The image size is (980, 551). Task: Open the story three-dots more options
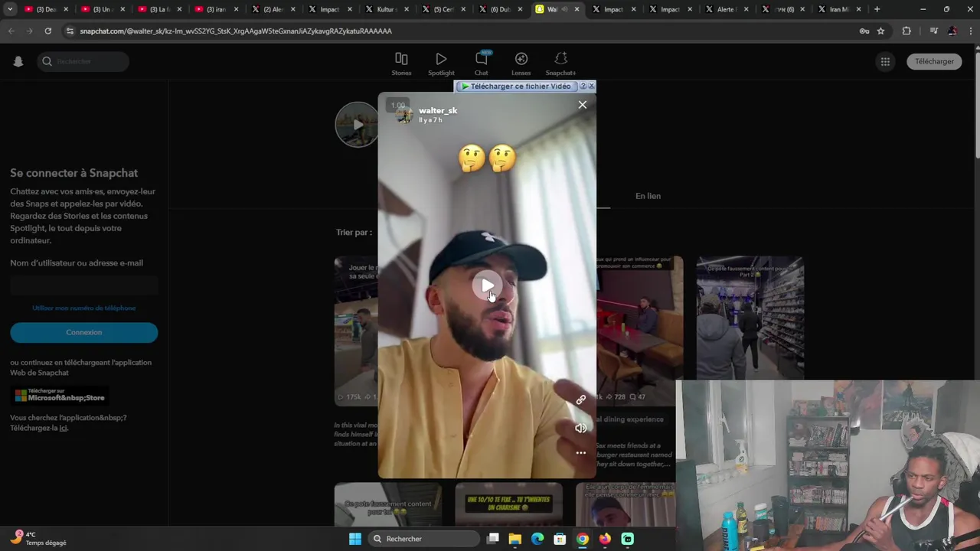click(581, 453)
